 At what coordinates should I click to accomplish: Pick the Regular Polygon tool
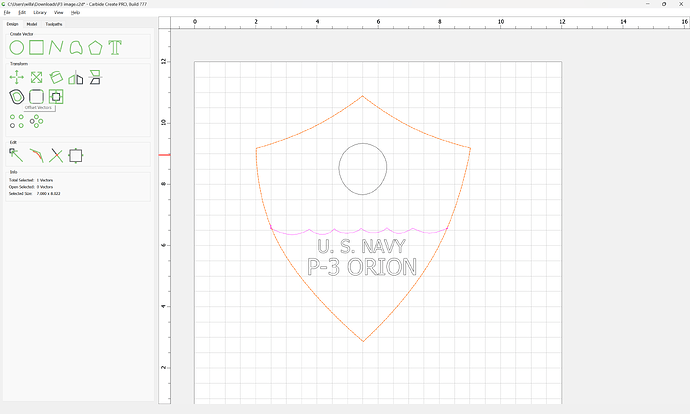pyautogui.click(x=95, y=47)
